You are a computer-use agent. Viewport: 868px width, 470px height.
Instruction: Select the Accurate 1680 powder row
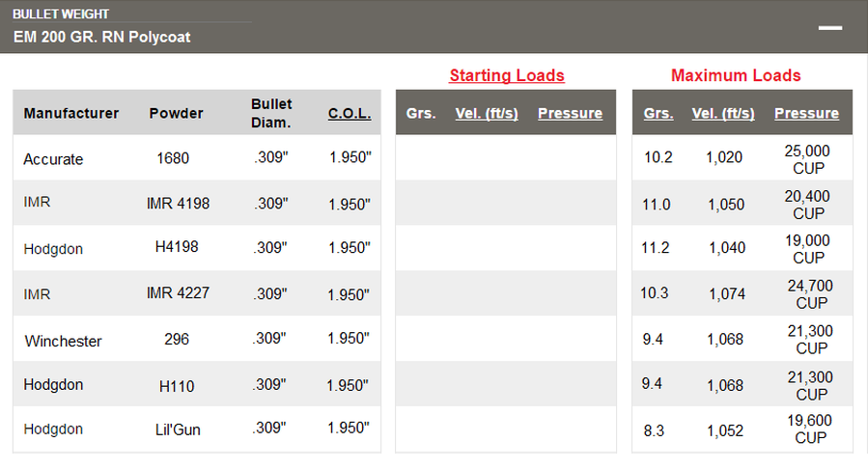(x=197, y=157)
